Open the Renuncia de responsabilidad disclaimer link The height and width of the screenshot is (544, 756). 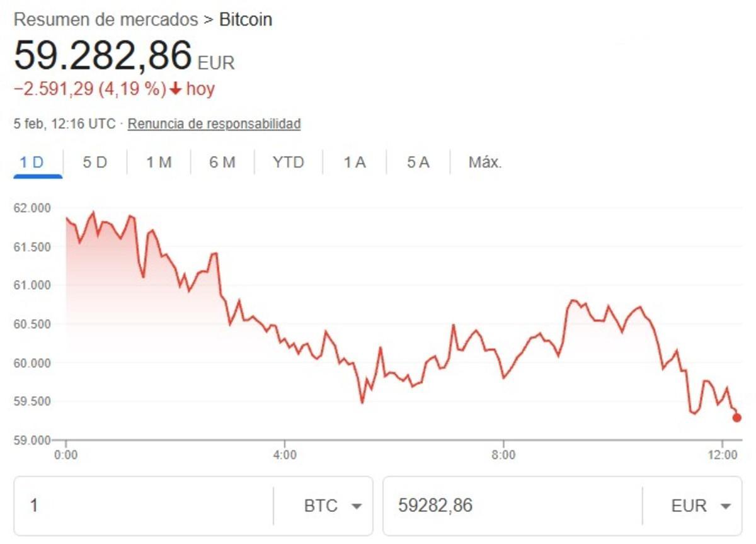click(214, 124)
